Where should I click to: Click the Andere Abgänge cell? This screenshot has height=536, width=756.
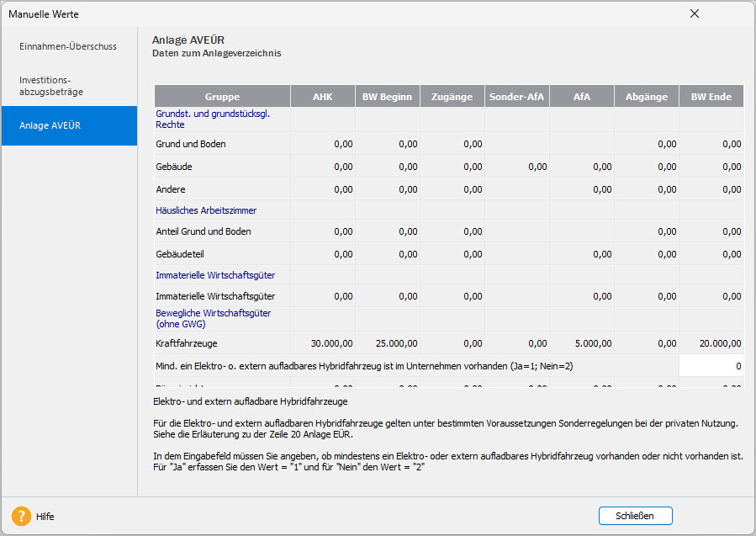[x=647, y=189]
